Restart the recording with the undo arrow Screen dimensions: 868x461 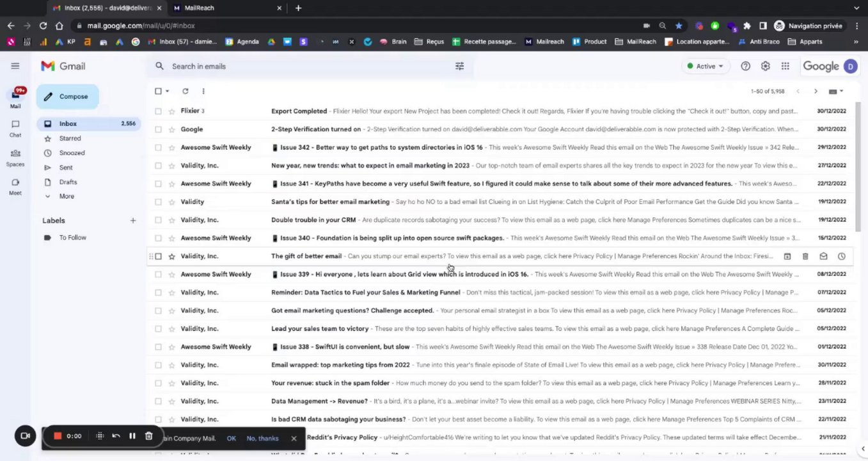tap(116, 436)
